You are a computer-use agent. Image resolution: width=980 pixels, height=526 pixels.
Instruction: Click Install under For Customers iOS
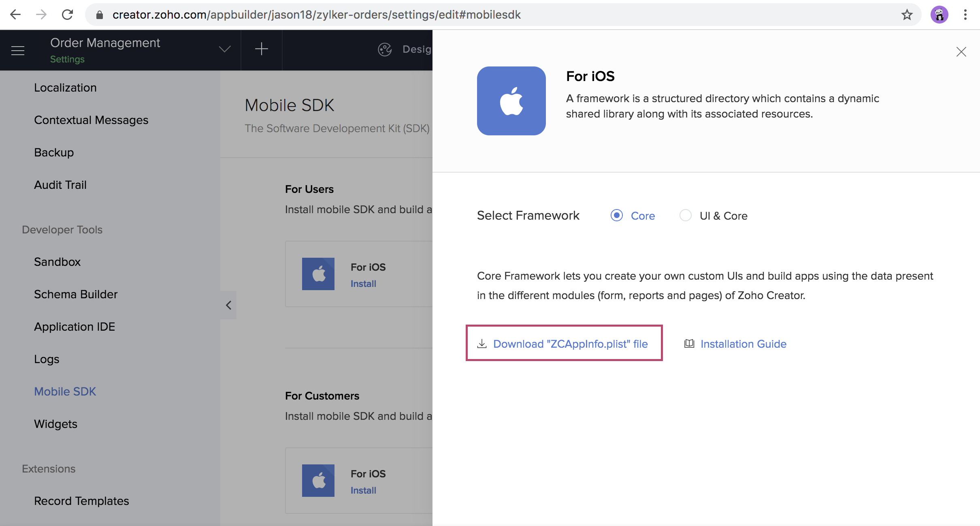tap(363, 490)
